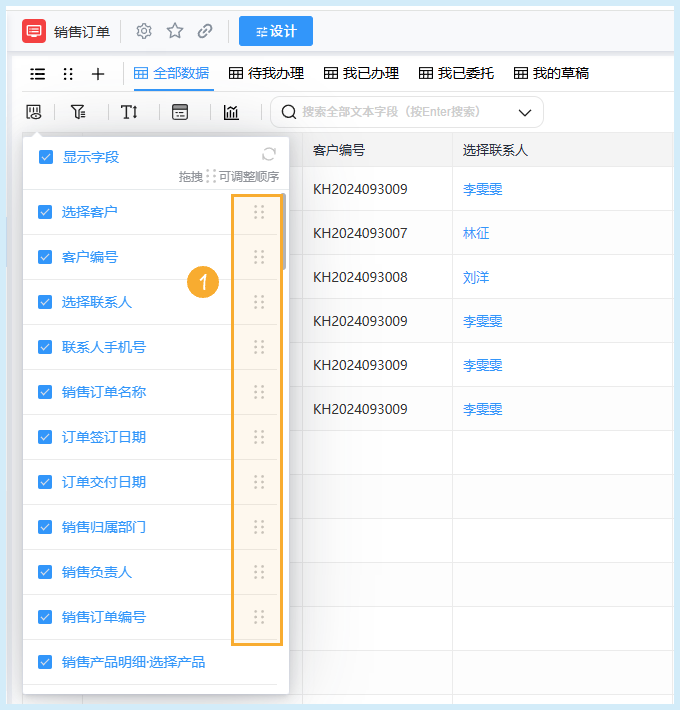Favorite with the star icon
The image size is (680, 710).
(175, 31)
